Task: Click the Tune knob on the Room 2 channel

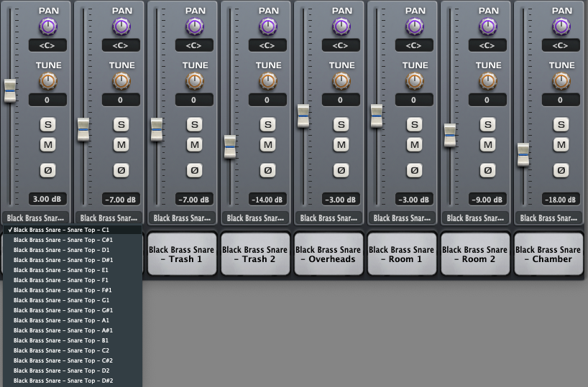Action: [487, 80]
